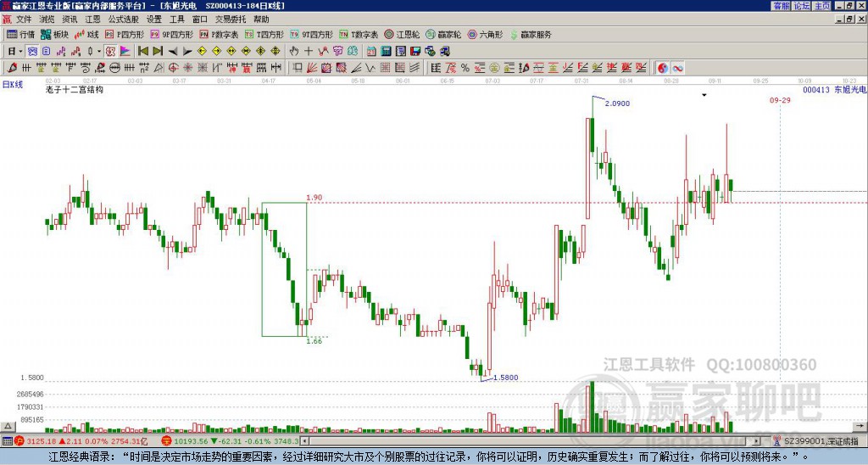The width and height of the screenshot is (868, 465).
Task: Open the T四方形 tool
Action: click(x=264, y=34)
